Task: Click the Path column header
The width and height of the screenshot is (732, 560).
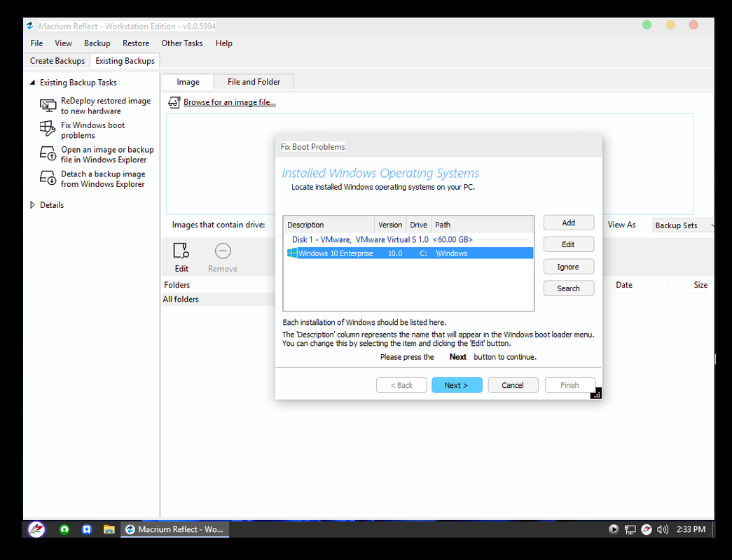Action: point(482,225)
